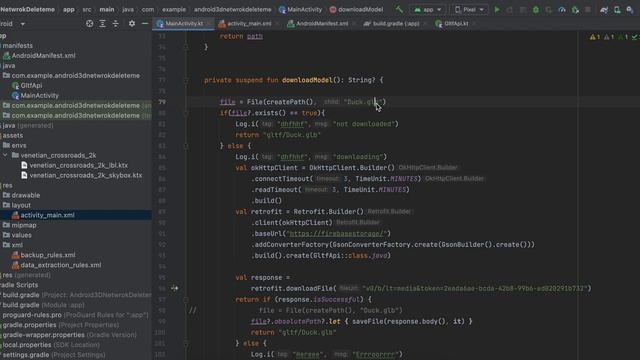
Task: Select the mipmap folder
Action: tap(24, 225)
